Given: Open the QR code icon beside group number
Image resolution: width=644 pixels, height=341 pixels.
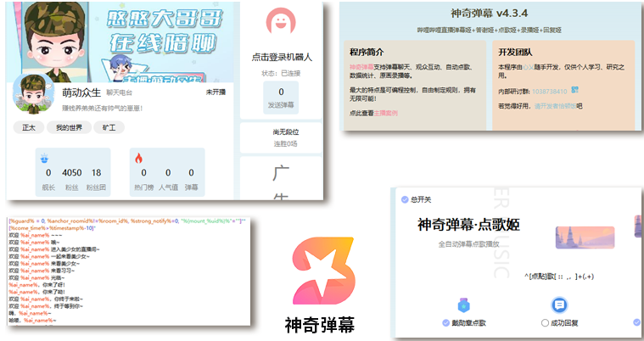Looking at the screenshot, I should point(575,90).
